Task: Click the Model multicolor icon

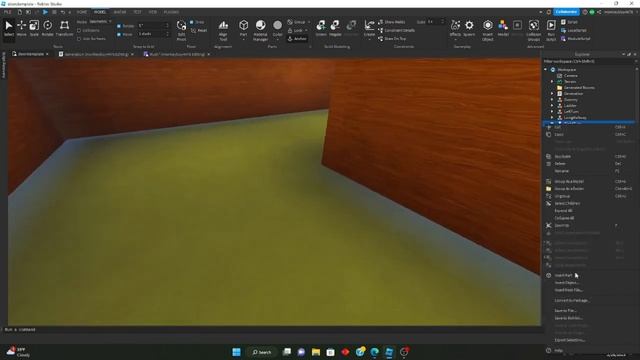Action: point(503,29)
